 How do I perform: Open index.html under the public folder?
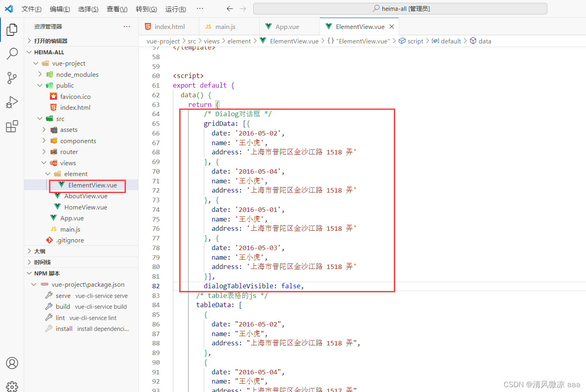pyautogui.click(x=75, y=107)
